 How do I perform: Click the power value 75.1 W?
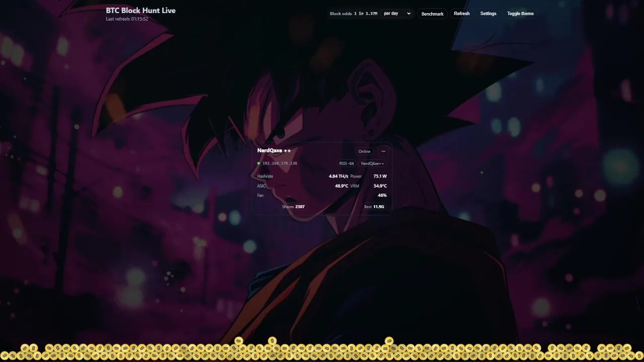coord(380,176)
